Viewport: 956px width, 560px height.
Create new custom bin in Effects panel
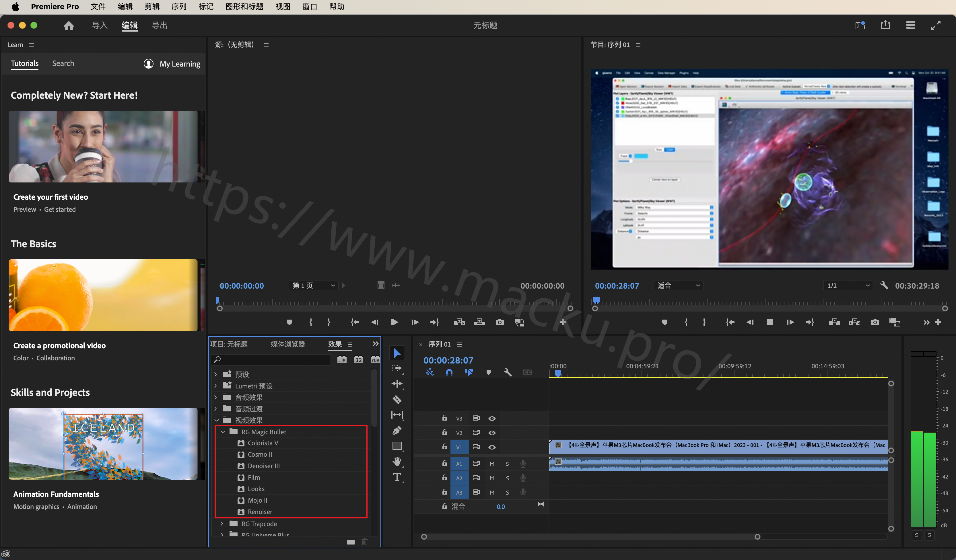[x=351, y=541]
